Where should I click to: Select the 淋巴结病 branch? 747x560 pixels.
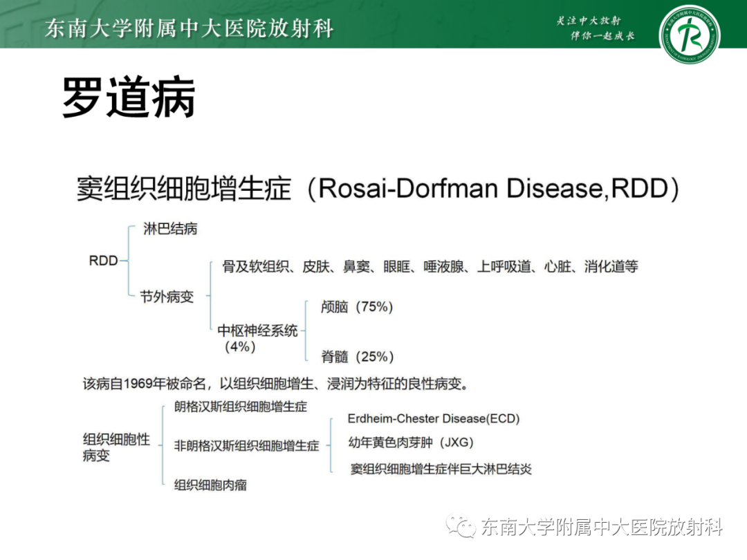[170, 229]
